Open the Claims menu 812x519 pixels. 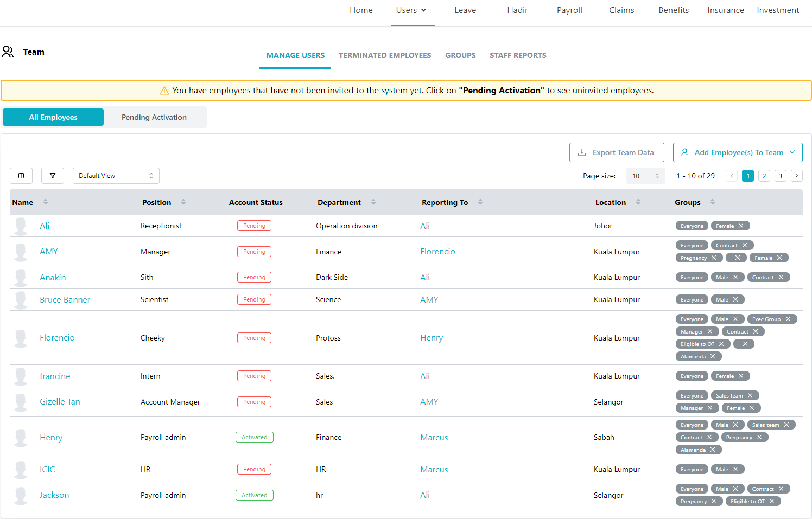[x=621, y=10]
